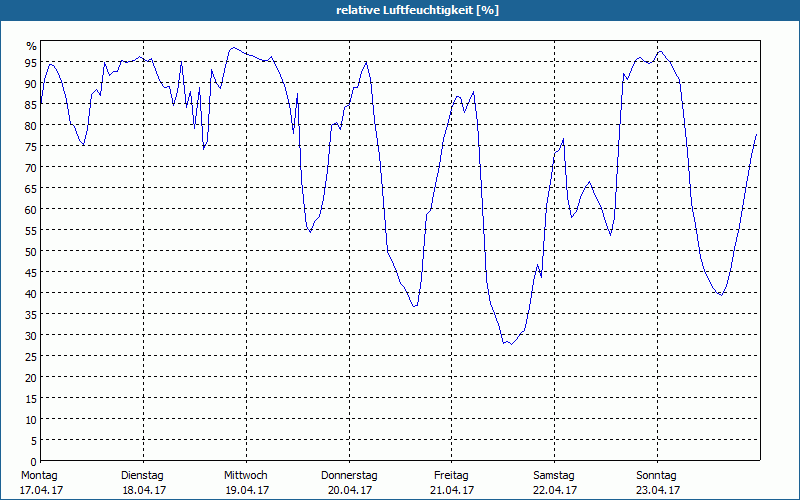This screenshot has width=800, height=500.
Task: Select the date '22.04.17'
Action: click(555, 490)
